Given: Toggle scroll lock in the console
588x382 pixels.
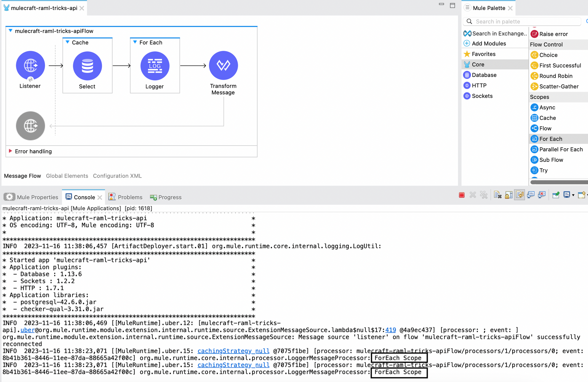Looking at the screenshot, I should click(x=509, y=195).
